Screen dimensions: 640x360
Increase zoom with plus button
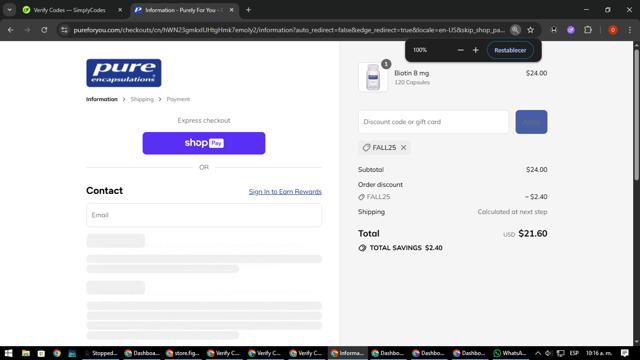476,50
